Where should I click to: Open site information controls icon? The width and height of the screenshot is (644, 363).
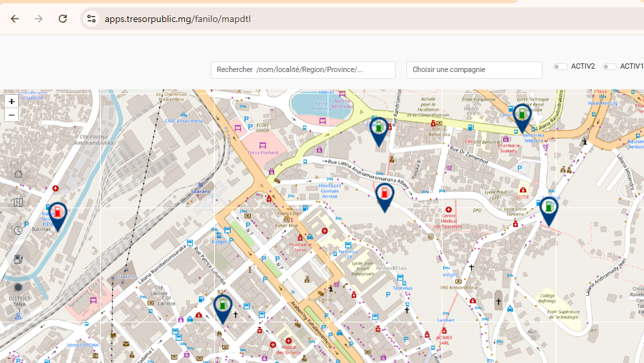pyautogui.click(x=91, y=19)
